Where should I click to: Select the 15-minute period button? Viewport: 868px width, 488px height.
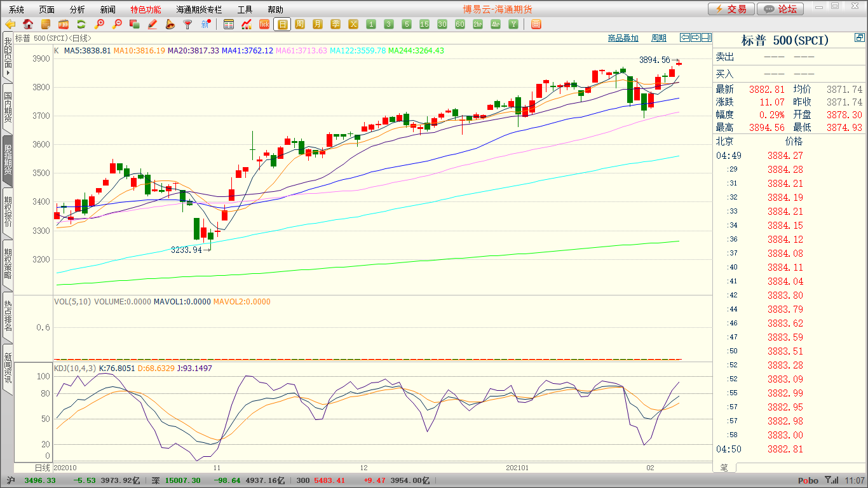click(424, 24)
